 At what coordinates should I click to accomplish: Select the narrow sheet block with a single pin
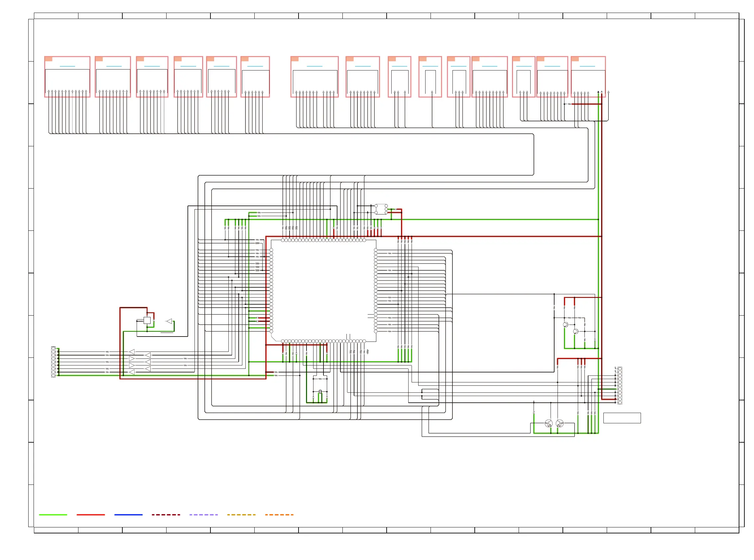tap(430, 76)
